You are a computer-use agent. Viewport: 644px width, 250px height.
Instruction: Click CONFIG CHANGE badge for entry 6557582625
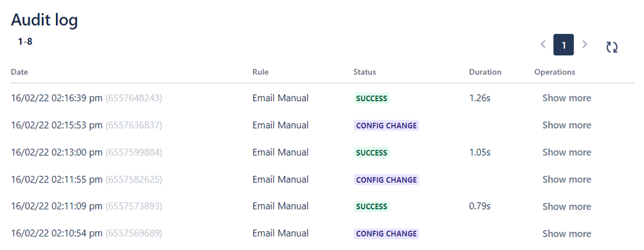pos(386,180)
